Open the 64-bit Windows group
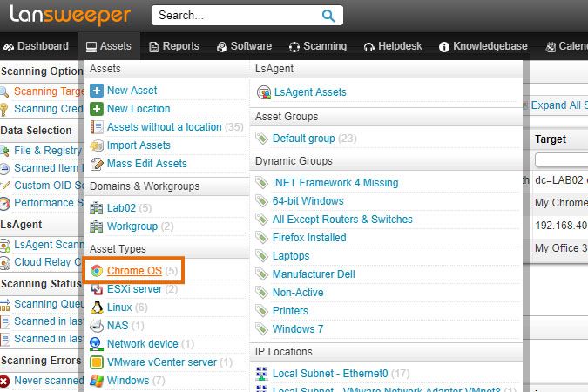588x392 pixels. pyautogui.click(x=308, y=201)
